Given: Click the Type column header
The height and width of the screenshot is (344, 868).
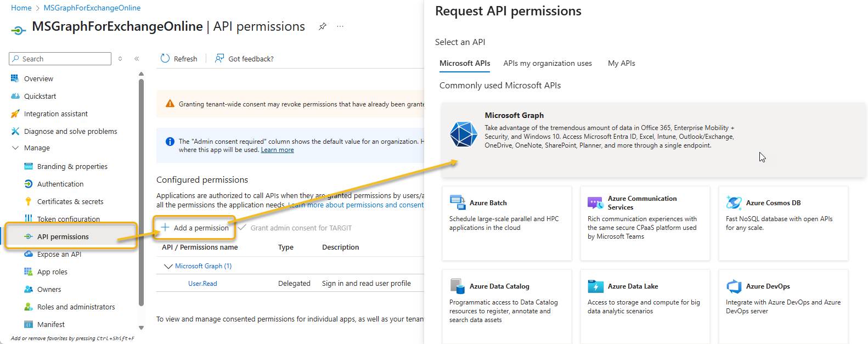Looking at the screenshot, I should (286, 247).
